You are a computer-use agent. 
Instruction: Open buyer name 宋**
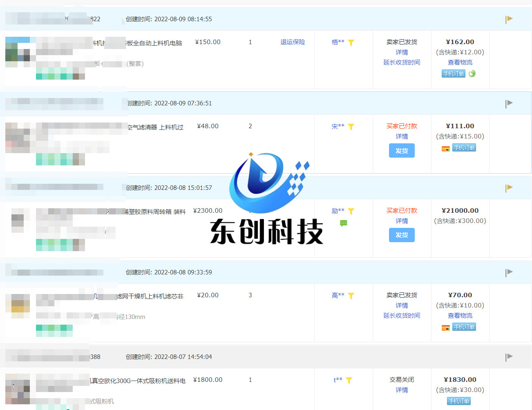click(x=338, y=127)
